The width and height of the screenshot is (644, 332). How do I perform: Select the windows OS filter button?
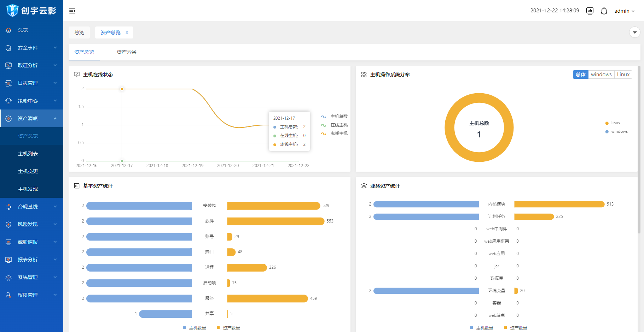(601, 75)
